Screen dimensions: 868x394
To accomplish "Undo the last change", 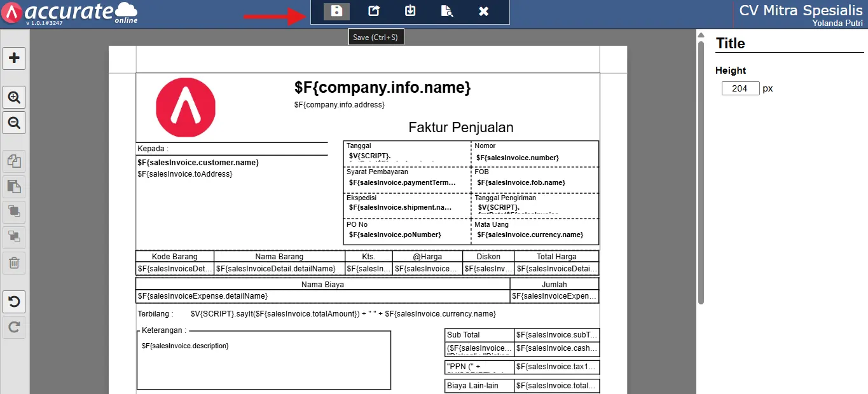I will 14,301.
